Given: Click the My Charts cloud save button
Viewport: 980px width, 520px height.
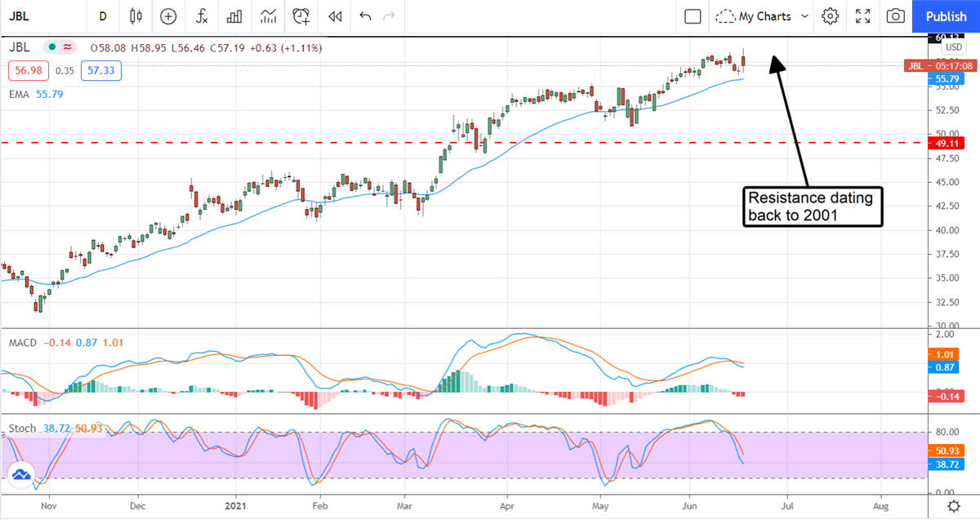Looking at the screenshot, I should tap(753, 16).
